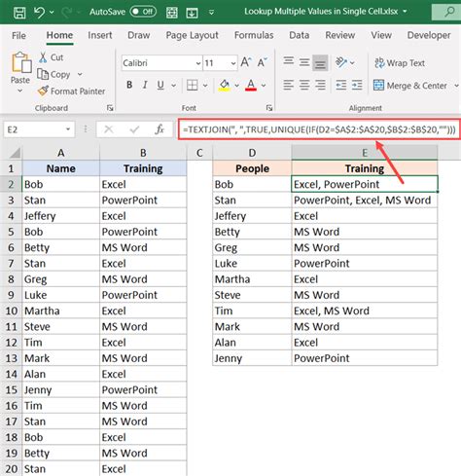Toggle Italic formatting
Viewport: 461px width, 476px height.
pos(145,85)
